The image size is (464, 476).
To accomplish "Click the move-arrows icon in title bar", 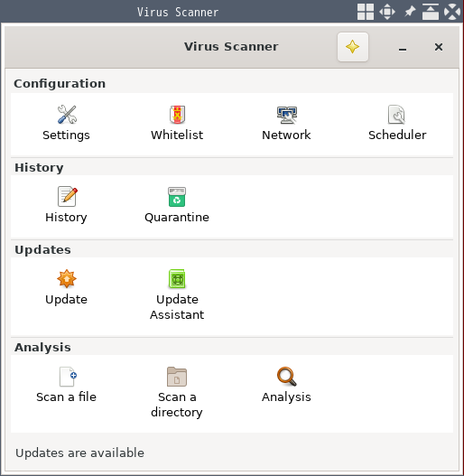I will pyautogui.click(x=387, y=12).
